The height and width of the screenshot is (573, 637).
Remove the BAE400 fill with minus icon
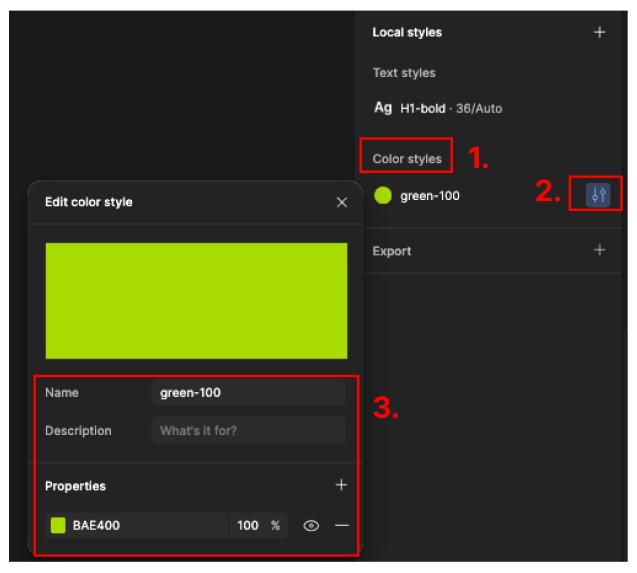click(342, 525)
